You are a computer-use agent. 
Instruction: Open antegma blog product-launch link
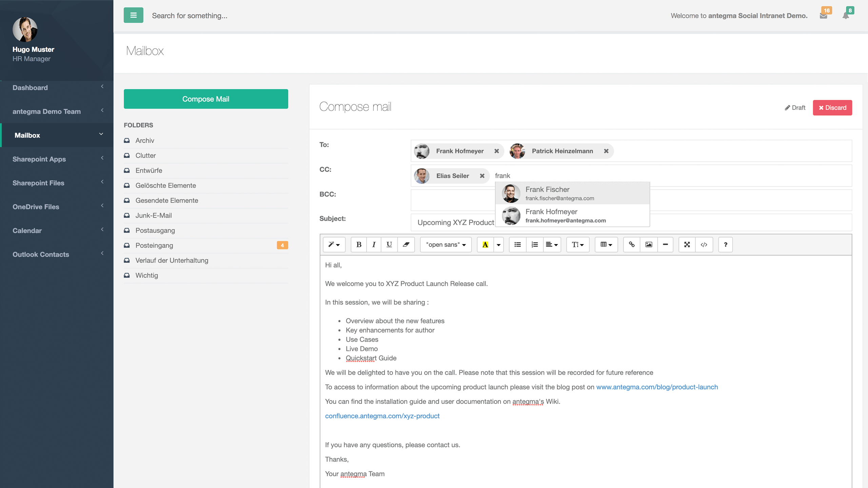pos(657,387)
